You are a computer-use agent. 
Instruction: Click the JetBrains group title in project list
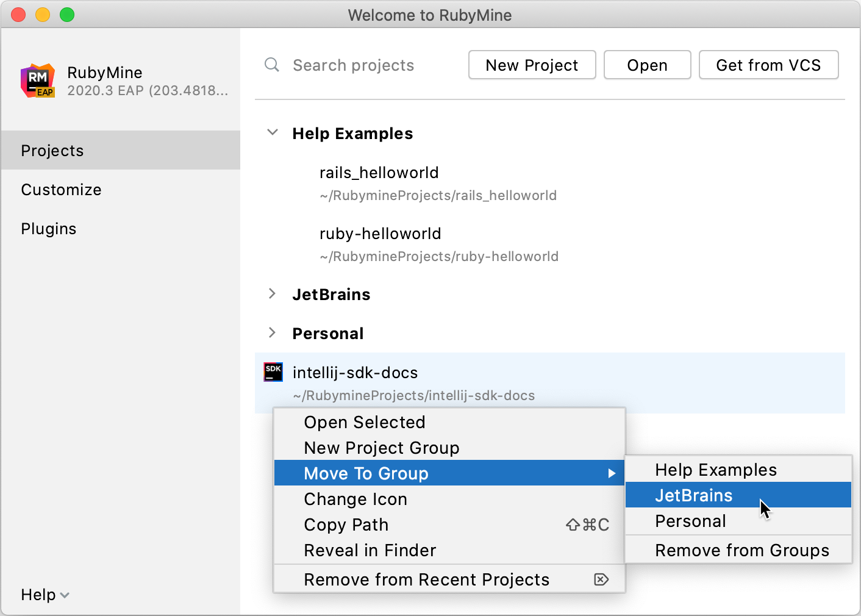pyautogui.click(x=331, y=295)
